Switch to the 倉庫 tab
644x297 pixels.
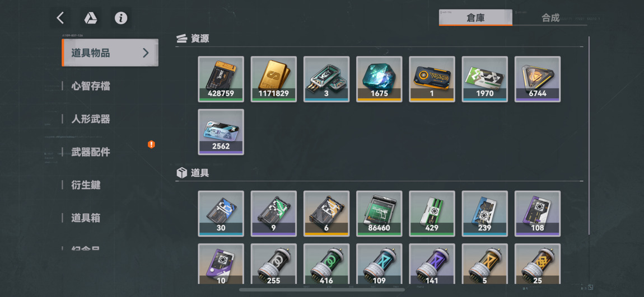tap(475, 18)
